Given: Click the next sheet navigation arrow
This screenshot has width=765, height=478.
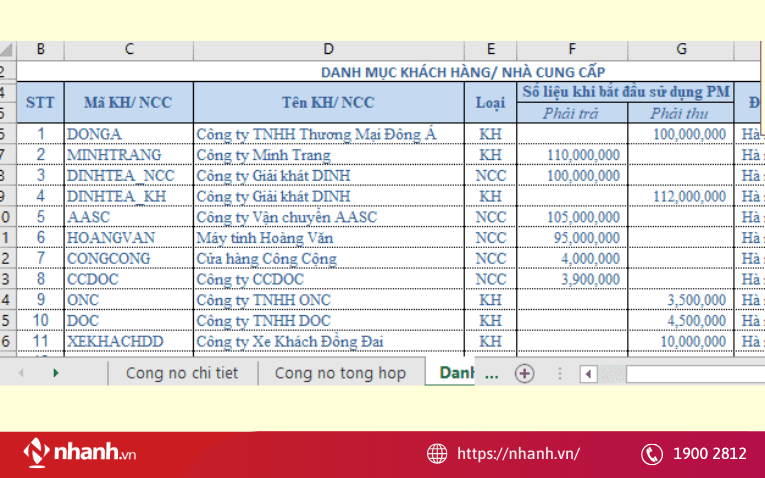Looking at the screenshot, I should (x=55, y=373).
